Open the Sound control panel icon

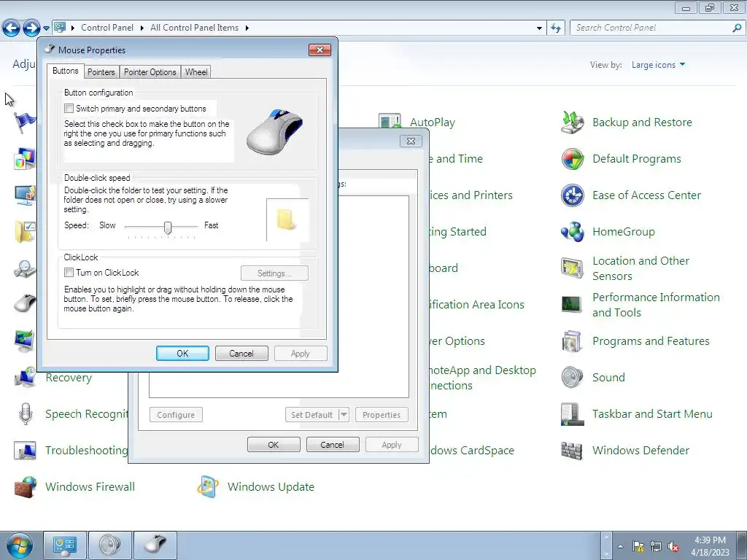tap(572, 378)
